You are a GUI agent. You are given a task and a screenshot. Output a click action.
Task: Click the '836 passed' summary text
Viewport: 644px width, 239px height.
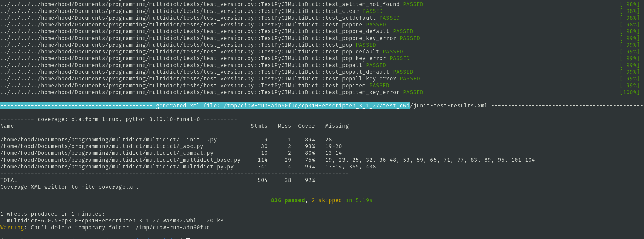point(288,200)
